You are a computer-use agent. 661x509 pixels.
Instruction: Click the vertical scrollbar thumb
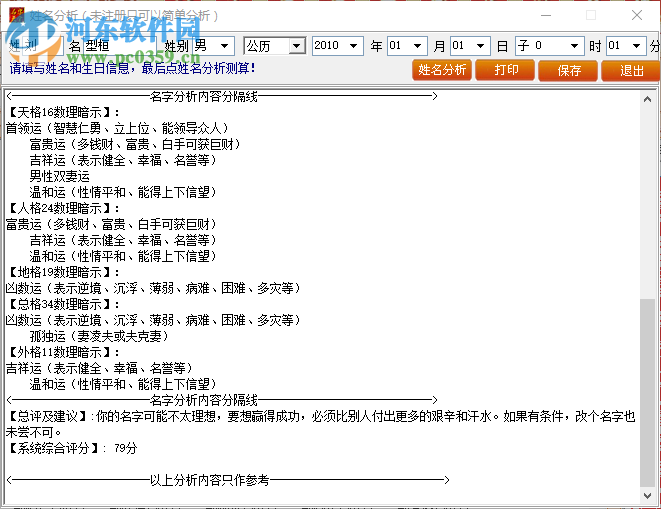[x=648, y=393]
